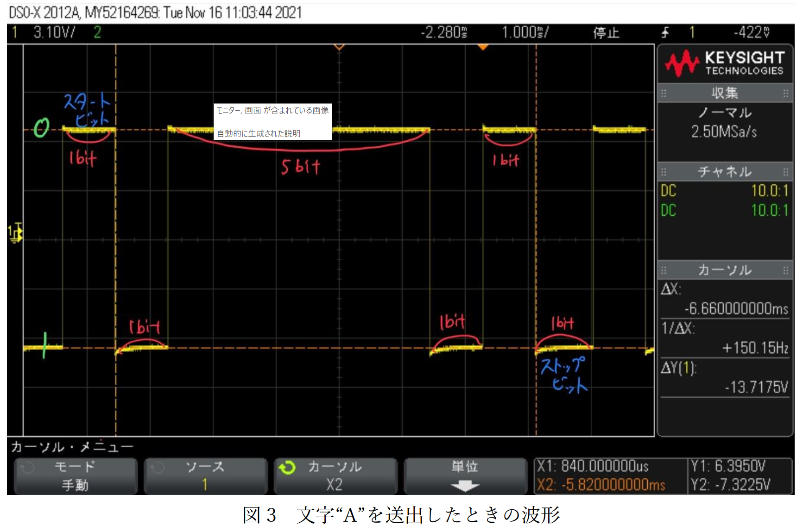Select the カーソル panel header
The width and height of the screenshot is (803, 532).
pyautogui.click(x=725, y=270)
